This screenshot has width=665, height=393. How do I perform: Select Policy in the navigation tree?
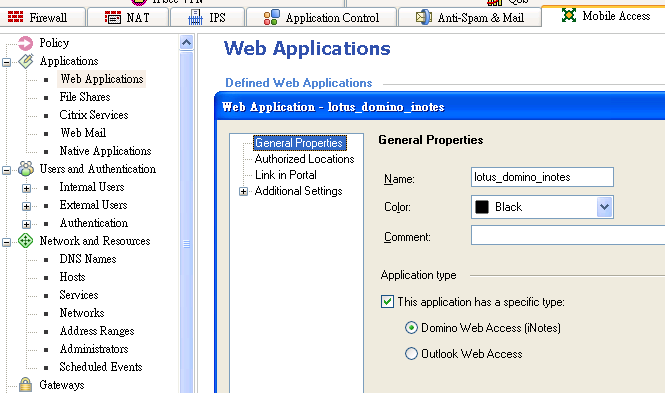coord(54,43)
